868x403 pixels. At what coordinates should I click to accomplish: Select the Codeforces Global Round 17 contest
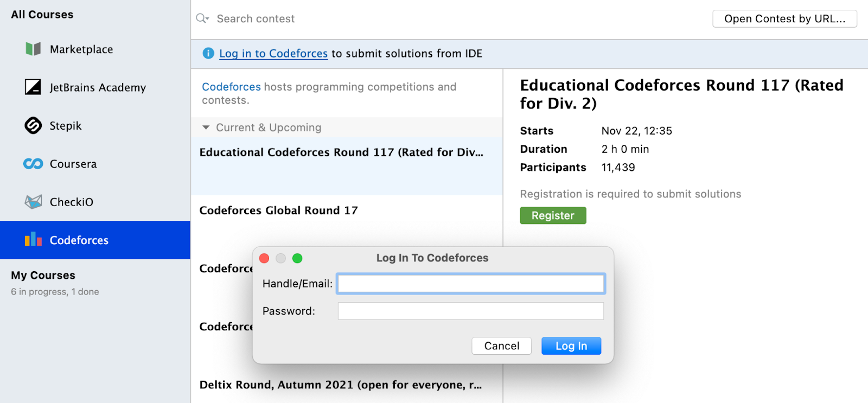(x=279, y=210)
